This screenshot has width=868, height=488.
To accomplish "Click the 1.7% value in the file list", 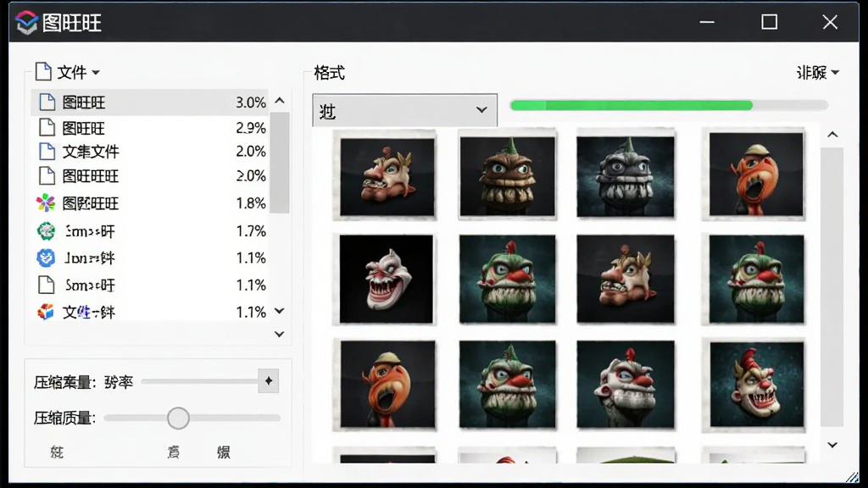I will [x=251, y=230].
